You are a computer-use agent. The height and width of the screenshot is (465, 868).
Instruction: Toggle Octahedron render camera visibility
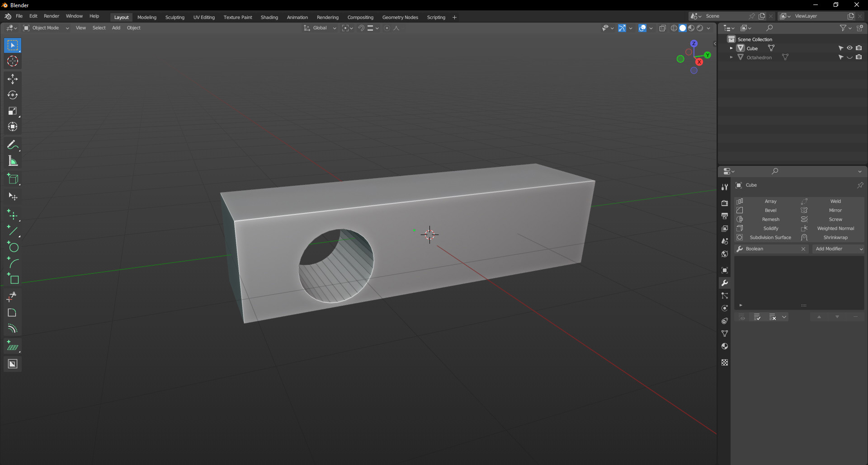point(859,57)
